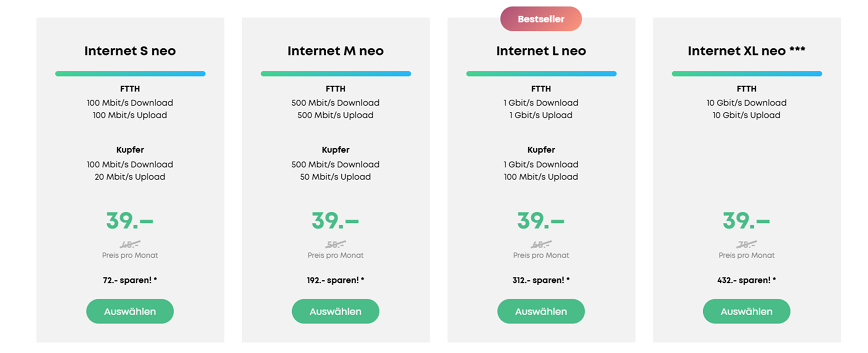Click the crossed-out 75.- old price
This screenshot has width=868, height=353.
[x=746, y=245]
